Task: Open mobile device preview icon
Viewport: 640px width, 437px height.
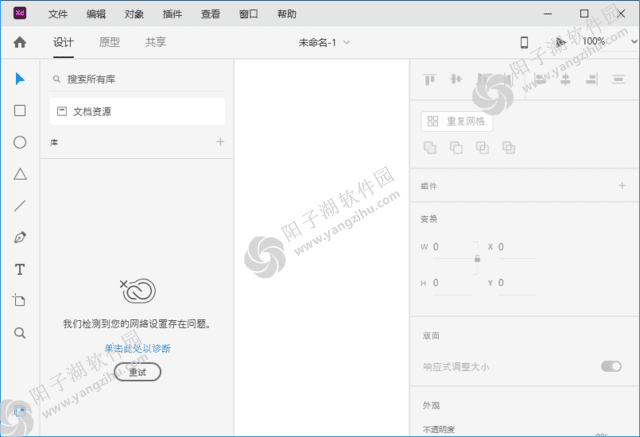Action: click(x=524, y=42)
